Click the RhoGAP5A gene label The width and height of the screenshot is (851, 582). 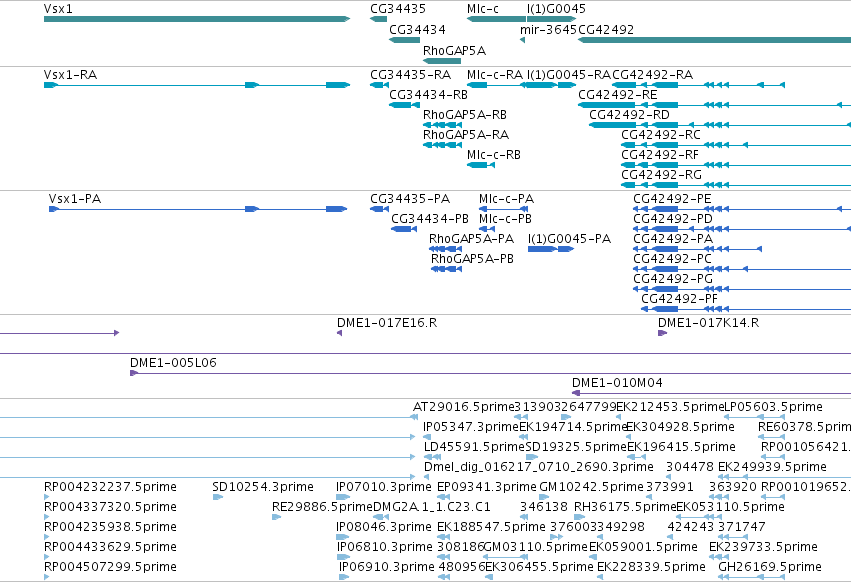tap(454, 50)
